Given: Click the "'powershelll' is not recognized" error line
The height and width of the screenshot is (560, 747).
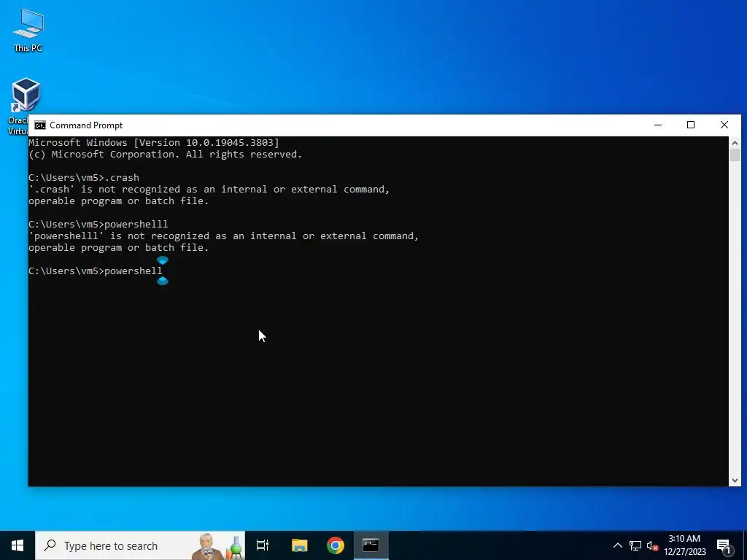Looking at the screenshot, I should [x=223, y=236].
